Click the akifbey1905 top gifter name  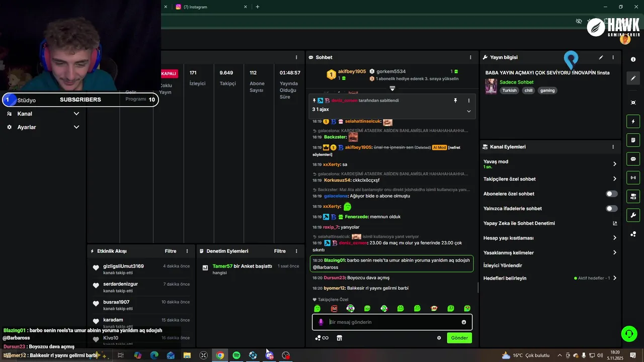coord(352,71)
